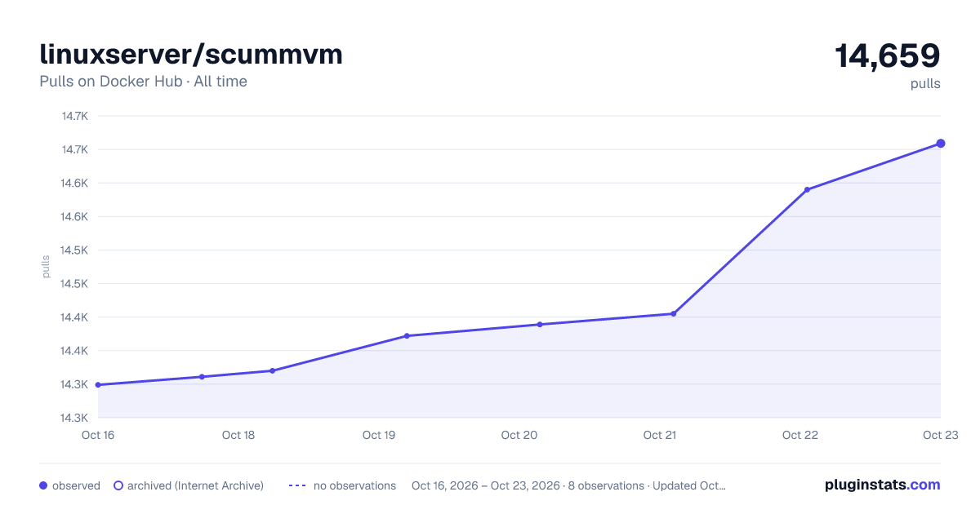Click the hollow 'archived' legend circle icon
The height and width of the screenshot is (514, 980).
(118, 485)
